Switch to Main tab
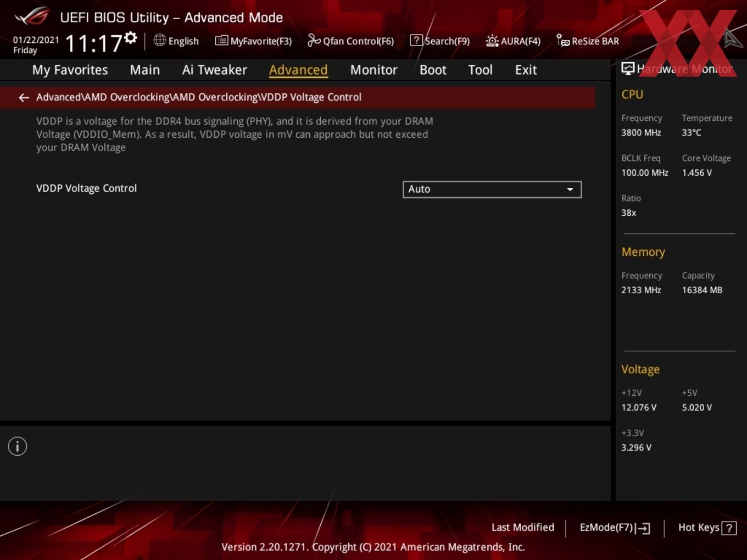 coord(144,70)
